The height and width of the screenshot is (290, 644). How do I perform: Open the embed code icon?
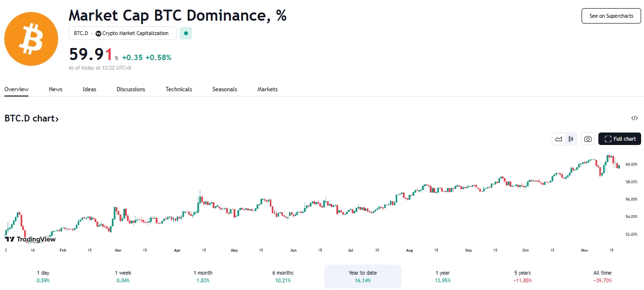coord(634,118)
